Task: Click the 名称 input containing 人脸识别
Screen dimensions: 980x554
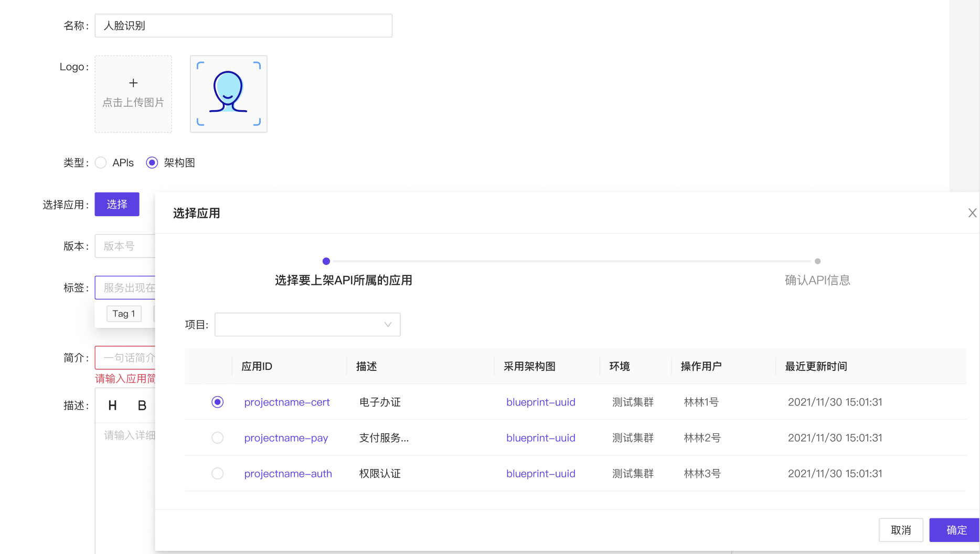Action: pyautogui.click(x=243, y=26)
